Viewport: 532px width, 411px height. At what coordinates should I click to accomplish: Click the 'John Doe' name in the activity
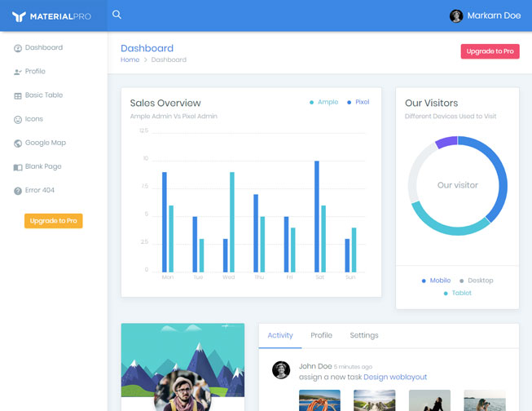[315, 366]
